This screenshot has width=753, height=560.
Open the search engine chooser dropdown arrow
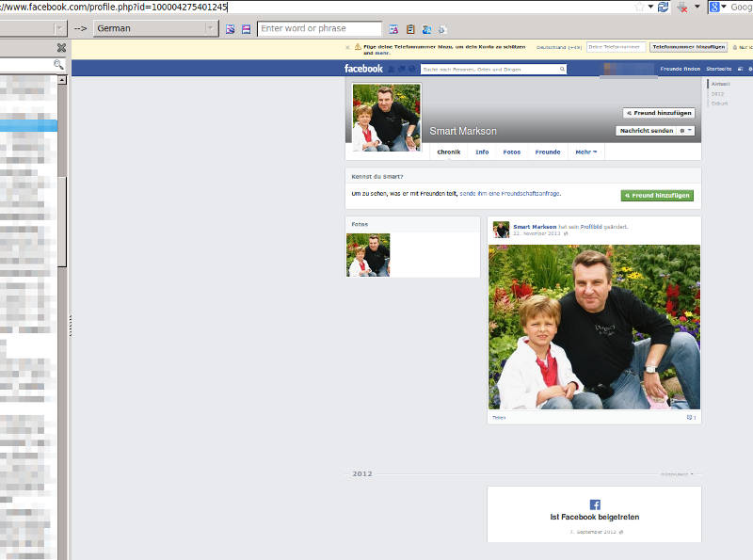tap(724, 7)
